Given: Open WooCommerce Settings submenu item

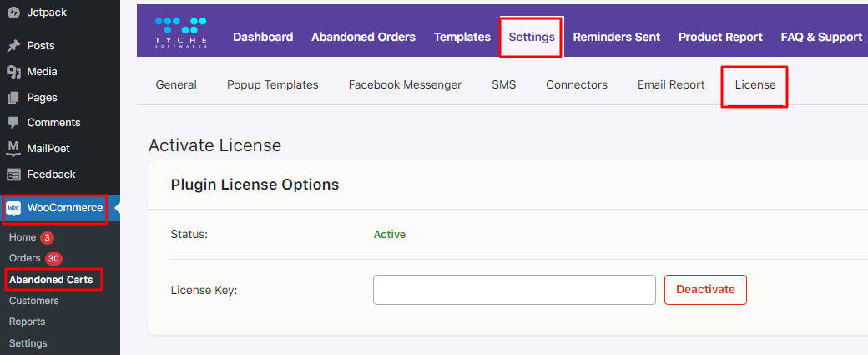Looking at the screenshot, I should (28, 343).
